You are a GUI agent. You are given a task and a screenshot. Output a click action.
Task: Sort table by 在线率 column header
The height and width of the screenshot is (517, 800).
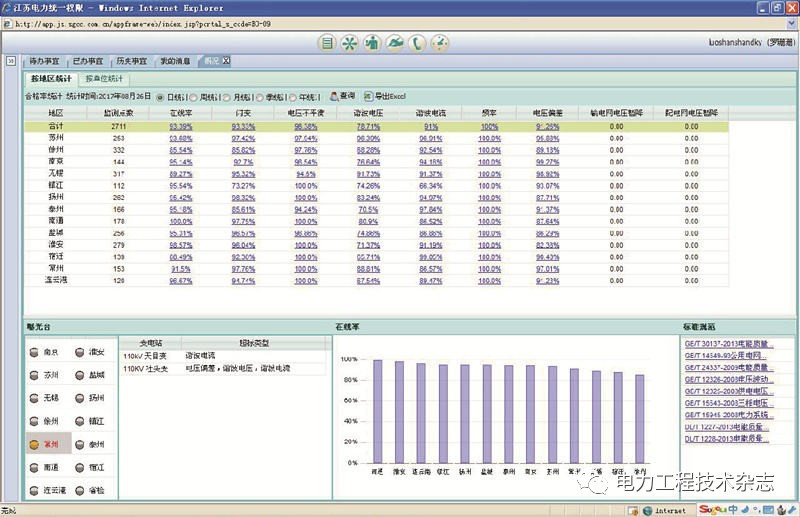tap(181, 114)
